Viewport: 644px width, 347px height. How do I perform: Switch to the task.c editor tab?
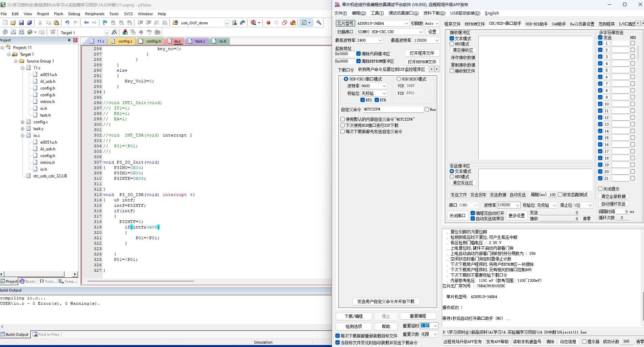pyautogui.click(x=200, y=41)
